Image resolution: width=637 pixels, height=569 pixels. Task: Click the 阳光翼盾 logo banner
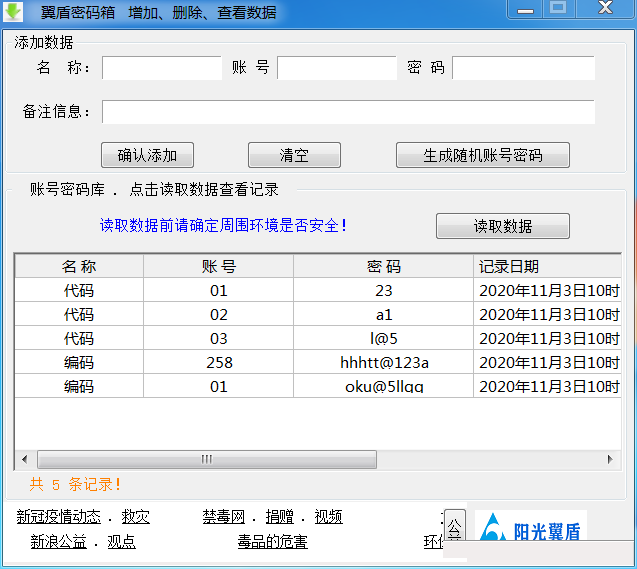531,530
